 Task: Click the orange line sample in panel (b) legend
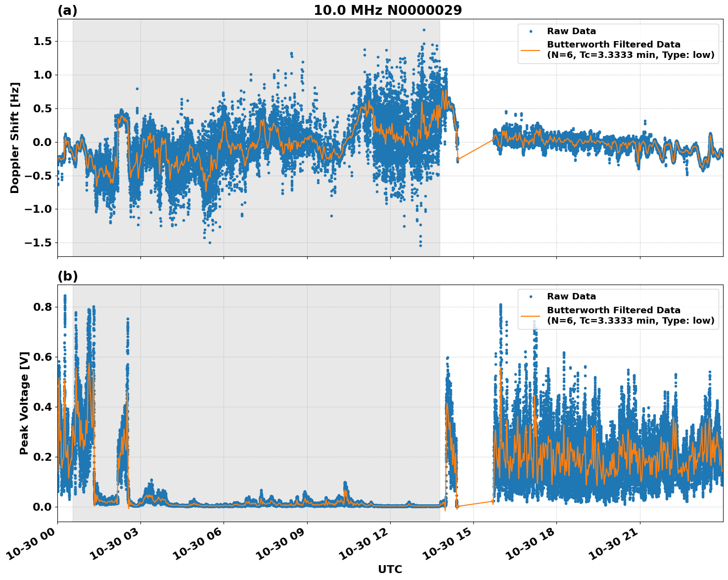pyautogui.click(x=531, y=316)
